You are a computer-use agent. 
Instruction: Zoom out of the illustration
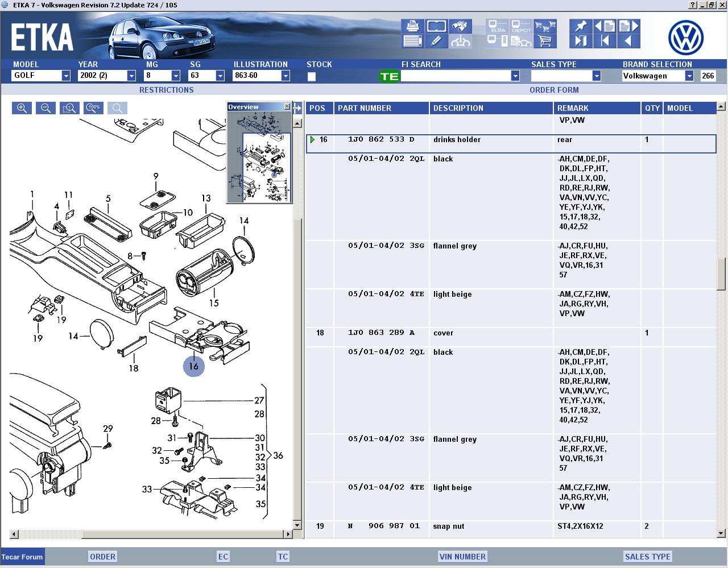coord(45,108)
